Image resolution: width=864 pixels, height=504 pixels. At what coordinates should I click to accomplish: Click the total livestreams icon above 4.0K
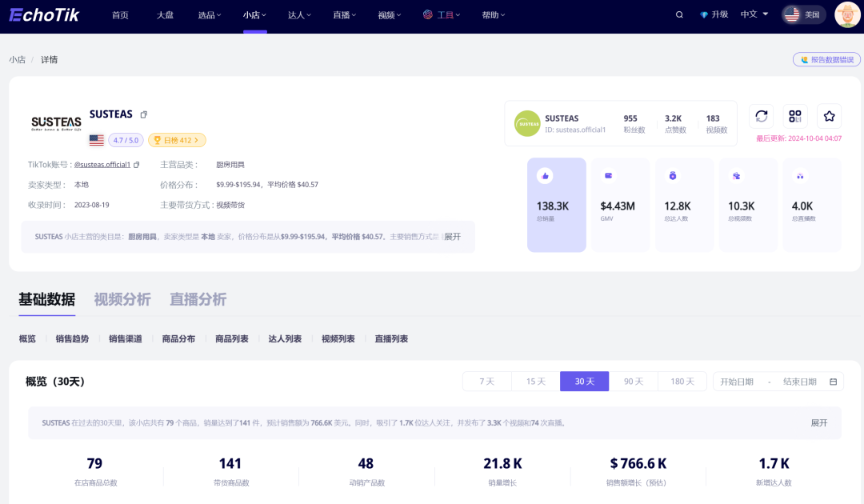click(800, 176)
